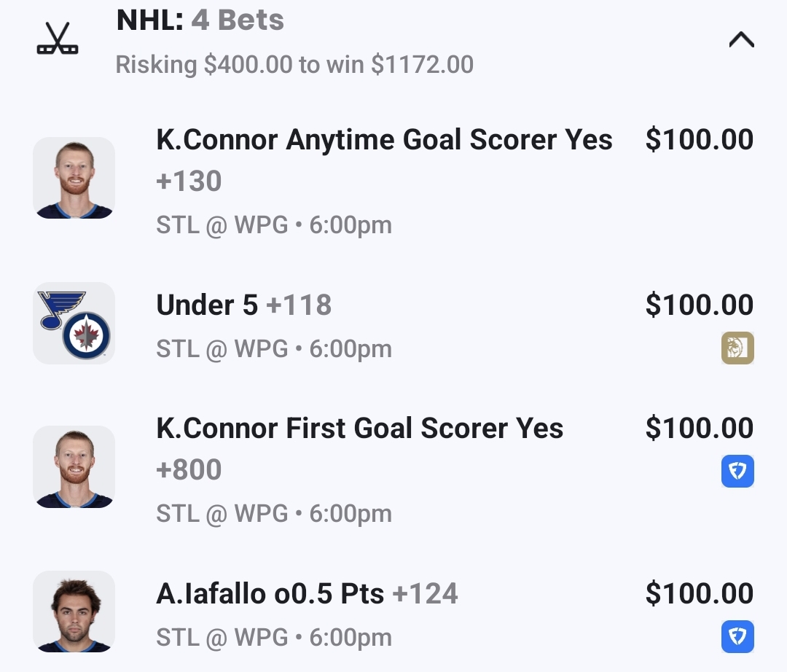Image resolution: width=787 pixels, height=672 pixels.
Task: Click STL @ WPG game time under A.Iafallo bet
Action: click(274, 638)
